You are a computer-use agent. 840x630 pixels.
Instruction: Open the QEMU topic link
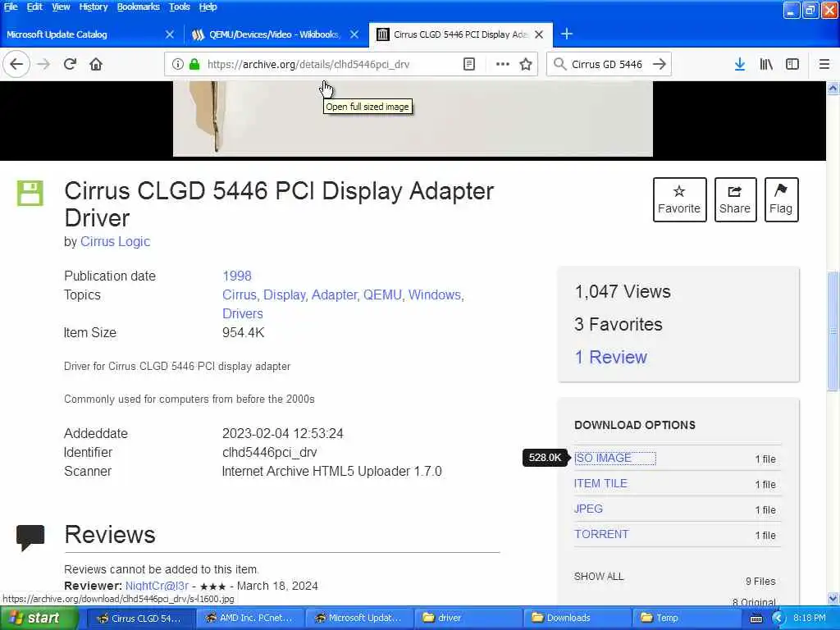382,294
